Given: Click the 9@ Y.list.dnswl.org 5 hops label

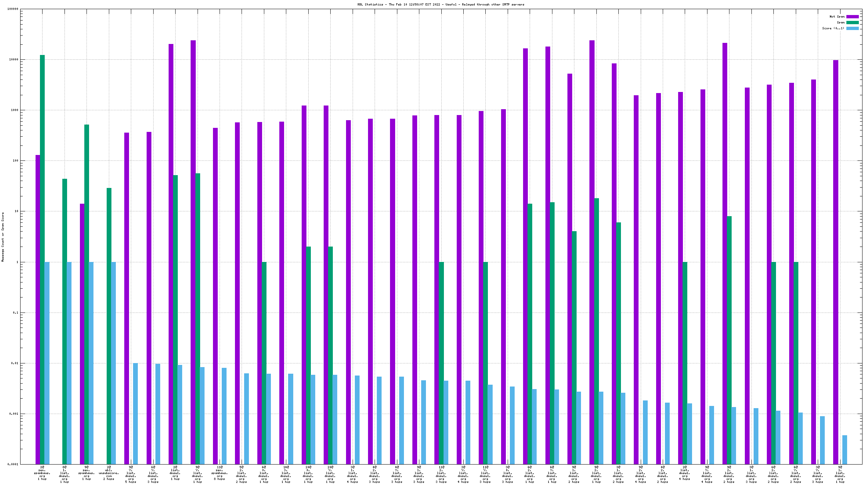Looking at the screenshot, I should [130, 474].
